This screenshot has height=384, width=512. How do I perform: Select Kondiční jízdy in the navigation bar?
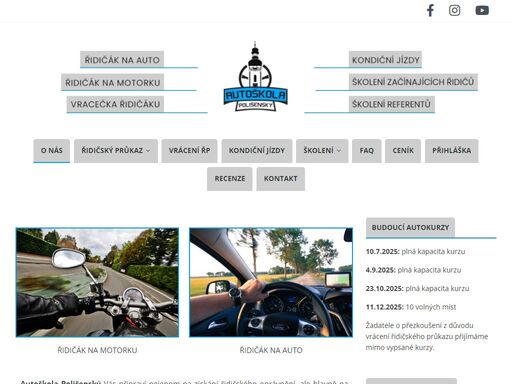pos(257,151)
